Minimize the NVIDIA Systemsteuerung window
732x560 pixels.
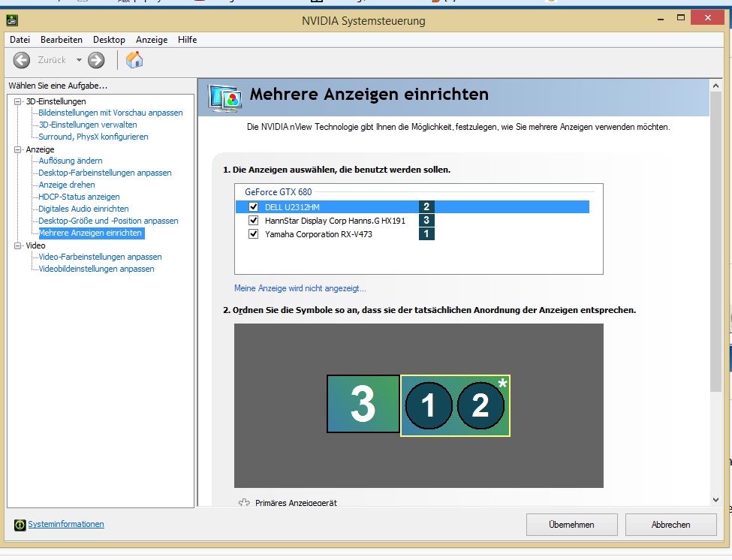(661, 19)
